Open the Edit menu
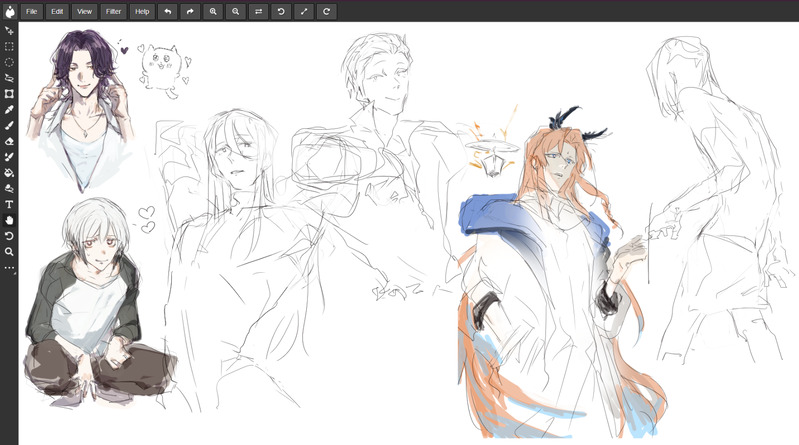 pyautogui.click(x=57, y=11)
